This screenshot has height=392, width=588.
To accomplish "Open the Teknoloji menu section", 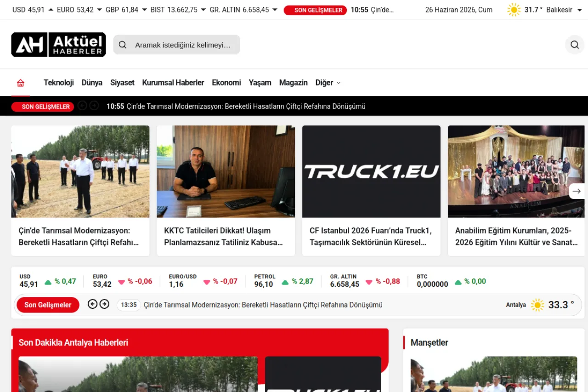I will coord(59,83).
